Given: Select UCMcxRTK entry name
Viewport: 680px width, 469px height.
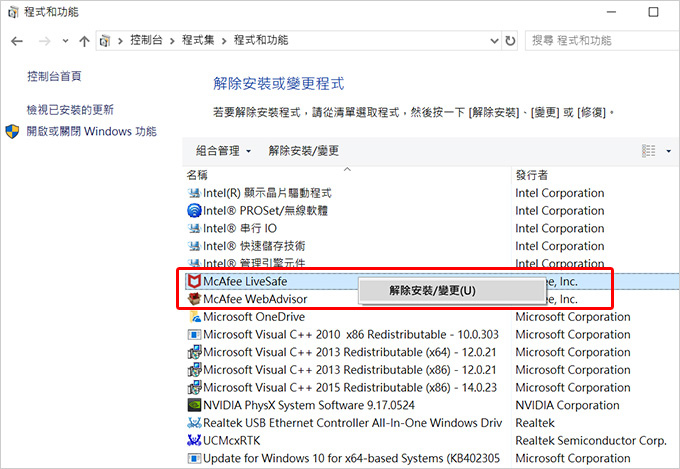Looking at the screenshot, I should [x=232, y=441].
